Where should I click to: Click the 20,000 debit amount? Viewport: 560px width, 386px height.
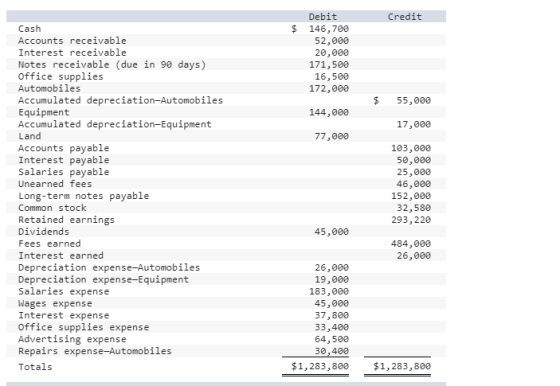click(331, 52)
